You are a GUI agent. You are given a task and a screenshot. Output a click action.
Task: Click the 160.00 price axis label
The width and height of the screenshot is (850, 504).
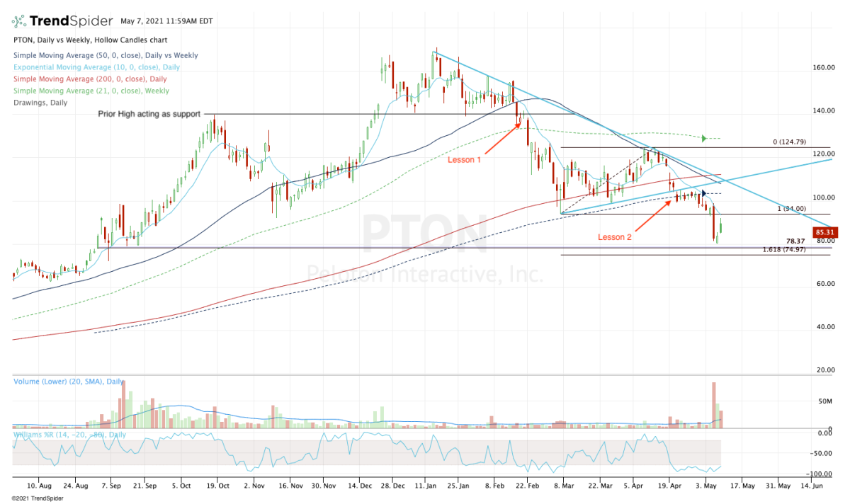coord(825,69)
